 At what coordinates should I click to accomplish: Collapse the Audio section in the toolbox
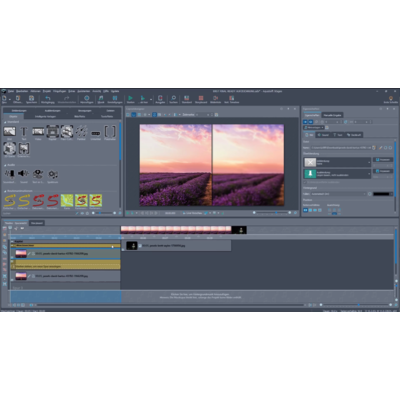click(5, 165)
